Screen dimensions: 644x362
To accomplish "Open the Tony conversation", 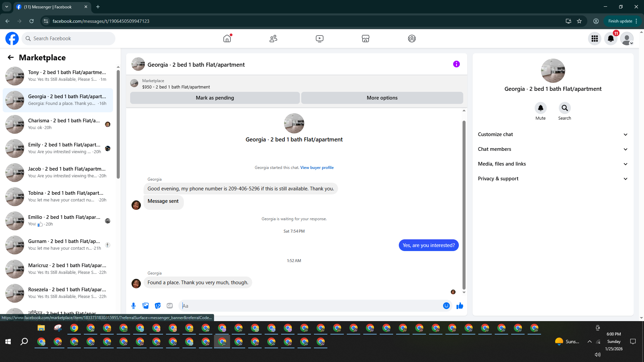I will [58, 76].
